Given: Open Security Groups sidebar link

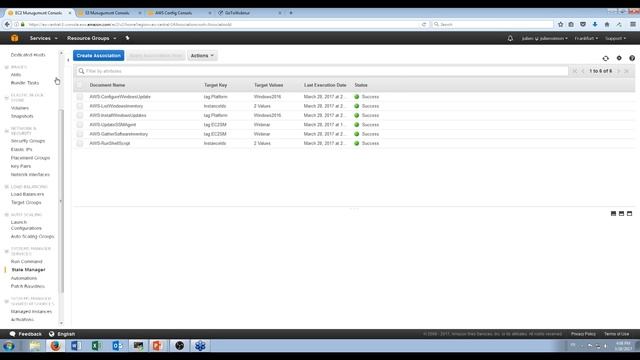Looking at the screenshot, I should 28,141.
